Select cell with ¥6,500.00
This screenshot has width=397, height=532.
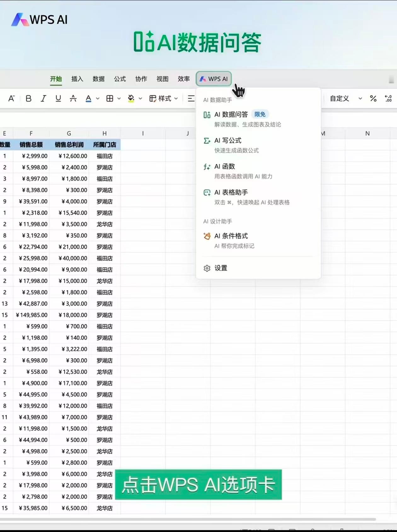pyautogui.click(x=69, y=508)
